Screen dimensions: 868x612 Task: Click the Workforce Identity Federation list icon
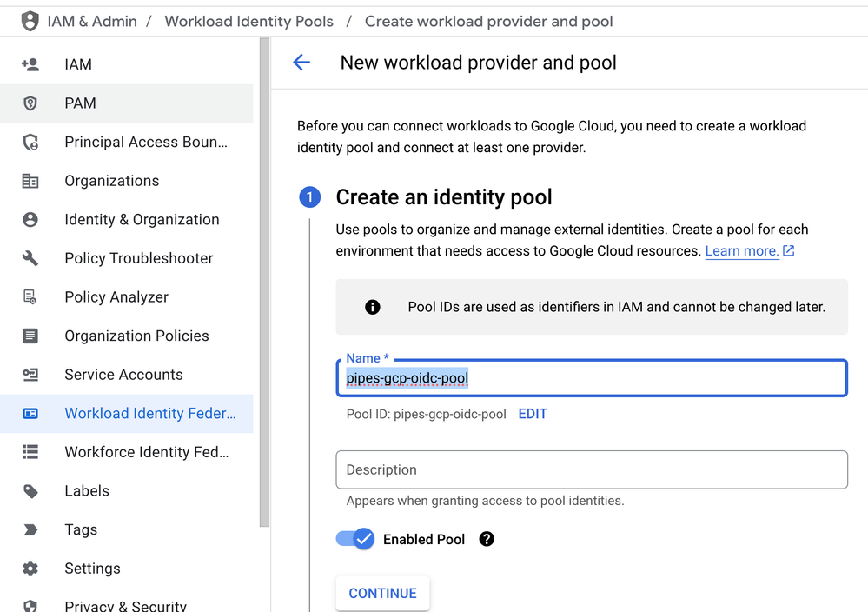click(x=30, y=453)
